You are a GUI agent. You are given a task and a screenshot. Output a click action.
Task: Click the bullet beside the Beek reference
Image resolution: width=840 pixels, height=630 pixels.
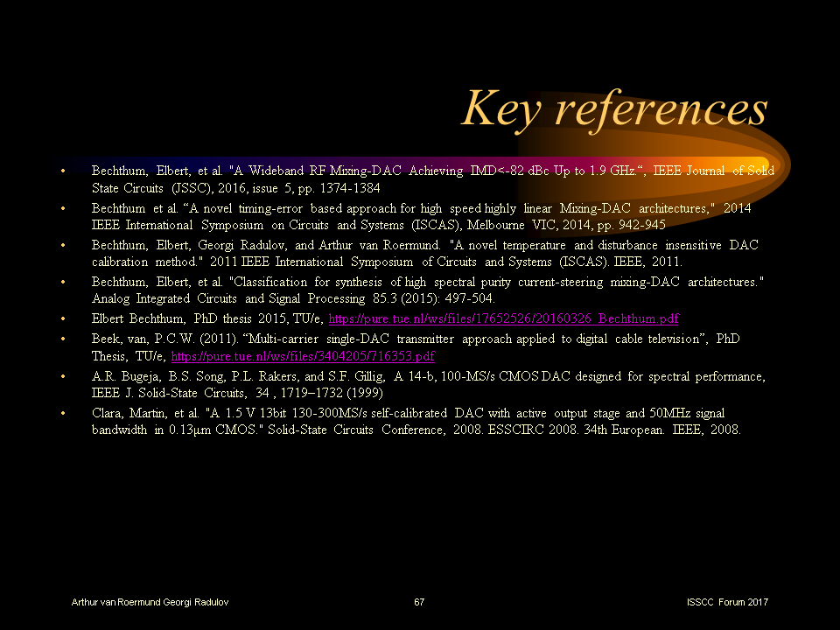[62, 339]
